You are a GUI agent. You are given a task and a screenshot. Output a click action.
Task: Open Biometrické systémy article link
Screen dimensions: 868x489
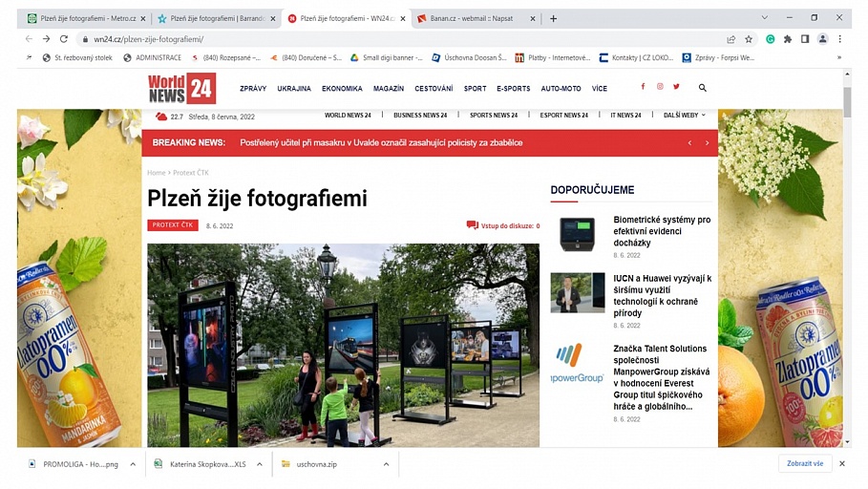pyautogui.click(x=662, y=231)
